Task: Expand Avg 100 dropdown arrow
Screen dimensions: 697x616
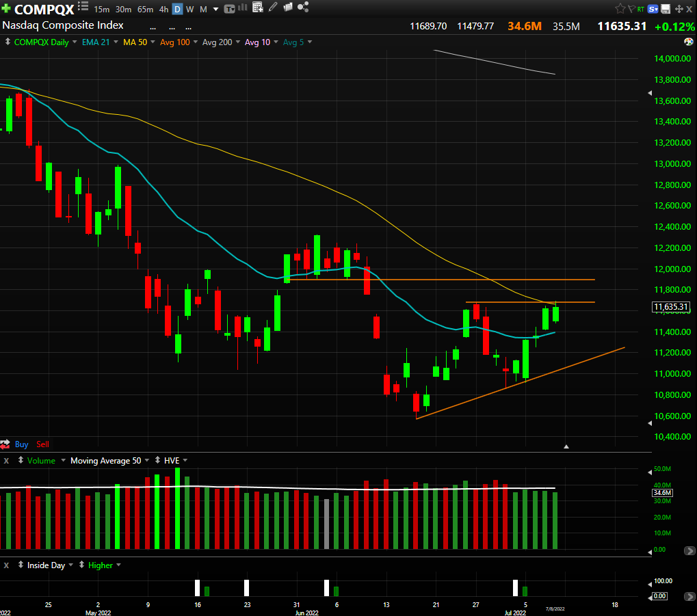Action: [196, 42]
